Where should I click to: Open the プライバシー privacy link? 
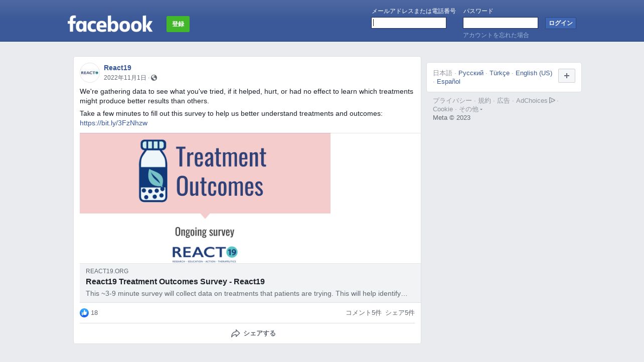(452, 100)
